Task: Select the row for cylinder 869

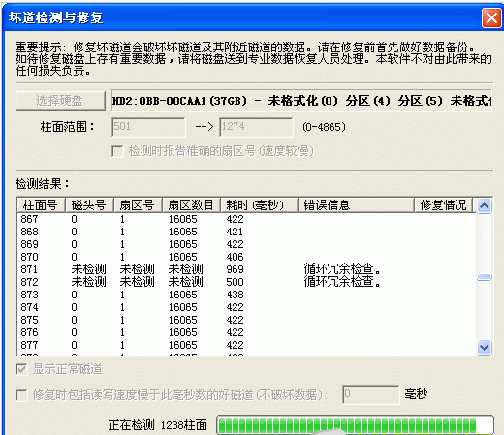Action: 246,244
